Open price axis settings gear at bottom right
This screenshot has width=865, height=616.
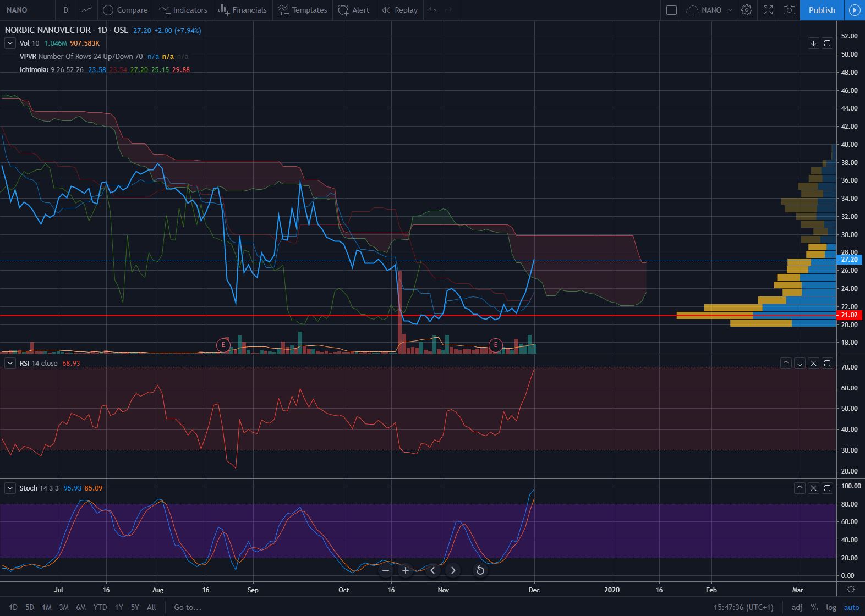(851, 590)
